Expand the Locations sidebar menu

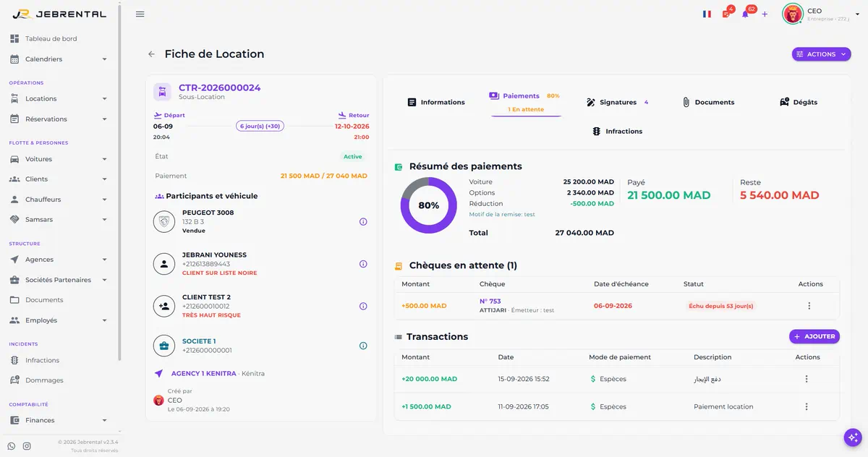tap(59, 98)
